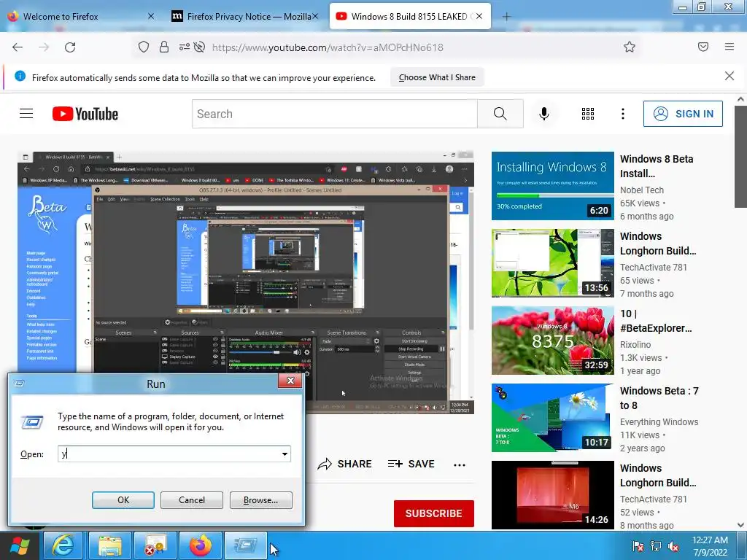The height and width of the screenshot is (560, 747).
Task: Expand the Run dialog Open dropdown
Action: (x=285, y=454)
